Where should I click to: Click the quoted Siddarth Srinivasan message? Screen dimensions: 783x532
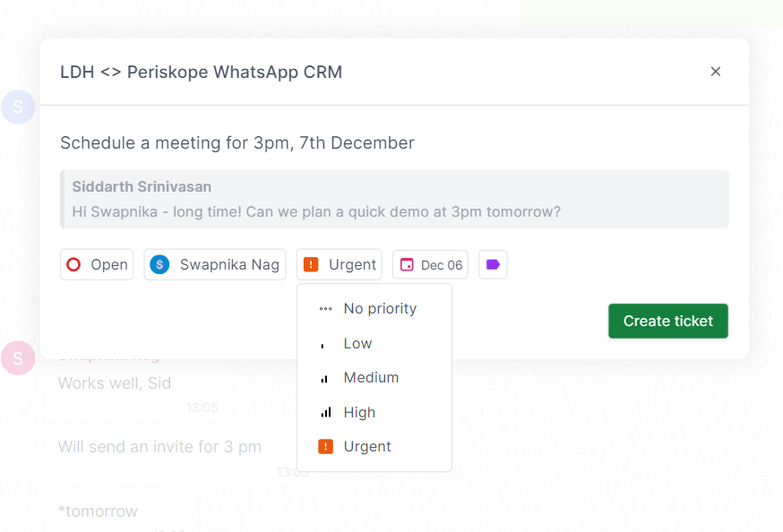point(394,199)
